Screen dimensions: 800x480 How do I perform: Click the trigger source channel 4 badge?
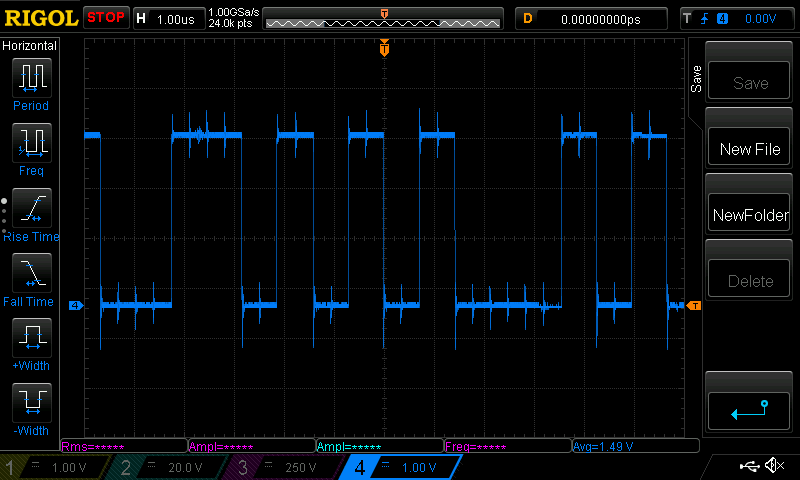coord(722,19)
